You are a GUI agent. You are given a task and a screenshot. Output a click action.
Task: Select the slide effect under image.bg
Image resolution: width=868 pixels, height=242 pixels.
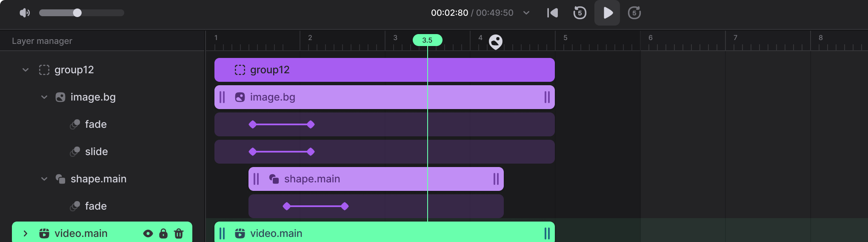96,152
